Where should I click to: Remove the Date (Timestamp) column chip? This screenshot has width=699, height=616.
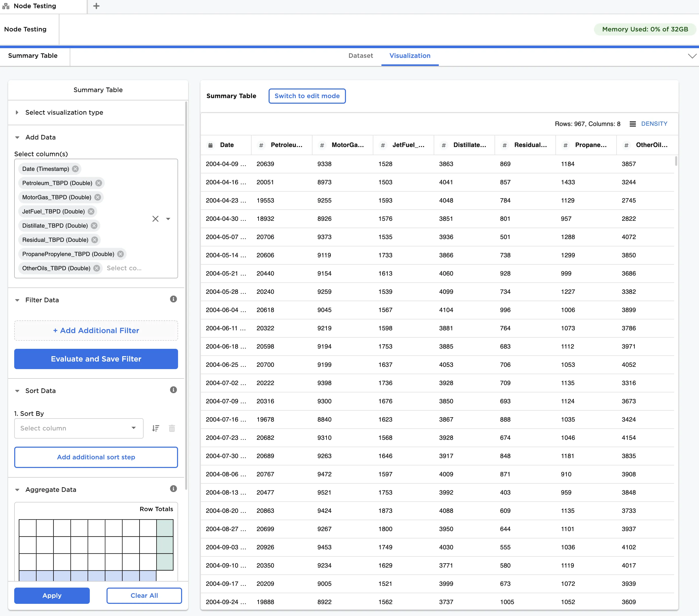click(75, 169)
